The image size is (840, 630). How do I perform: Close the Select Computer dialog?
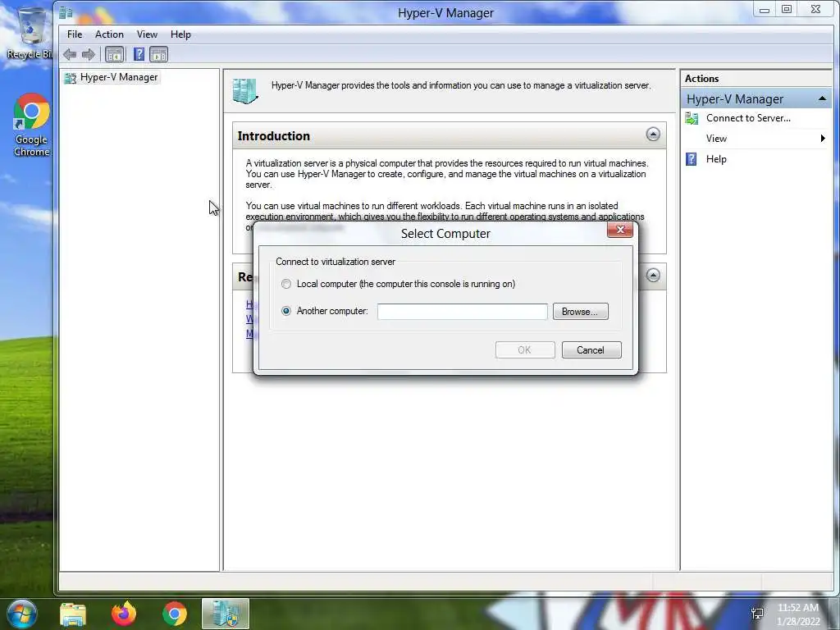click(620, 230)
